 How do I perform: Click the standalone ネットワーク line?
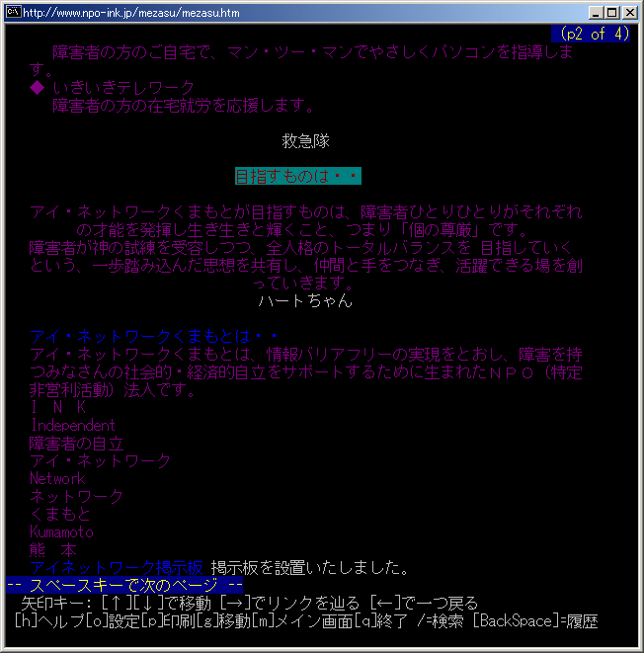click(77, 496)
